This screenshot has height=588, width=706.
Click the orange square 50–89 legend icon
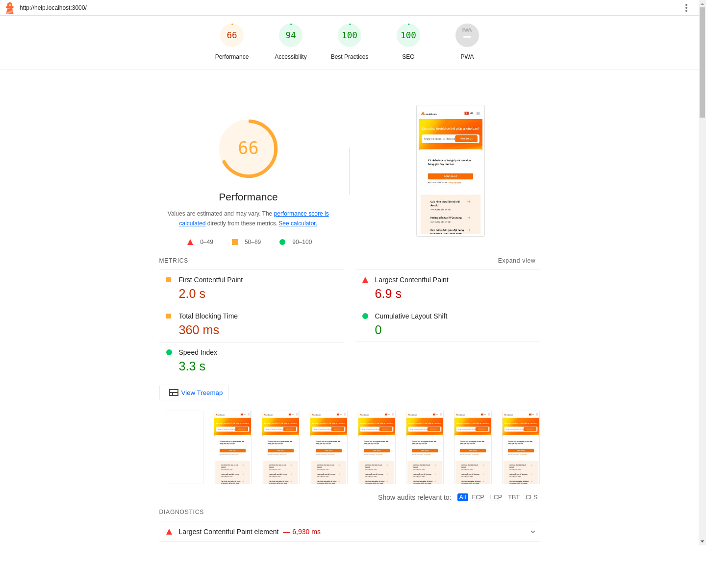[x=235, y=242]
